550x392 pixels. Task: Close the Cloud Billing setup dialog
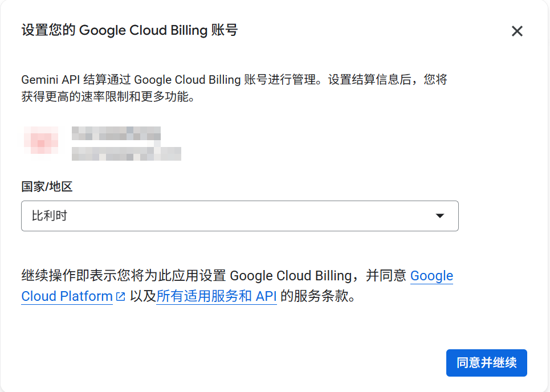point(517,31)
